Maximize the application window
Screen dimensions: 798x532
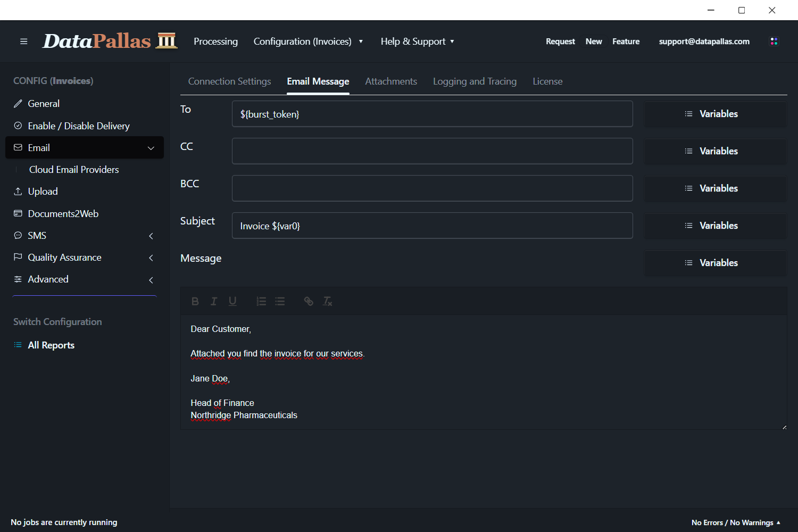742,10
